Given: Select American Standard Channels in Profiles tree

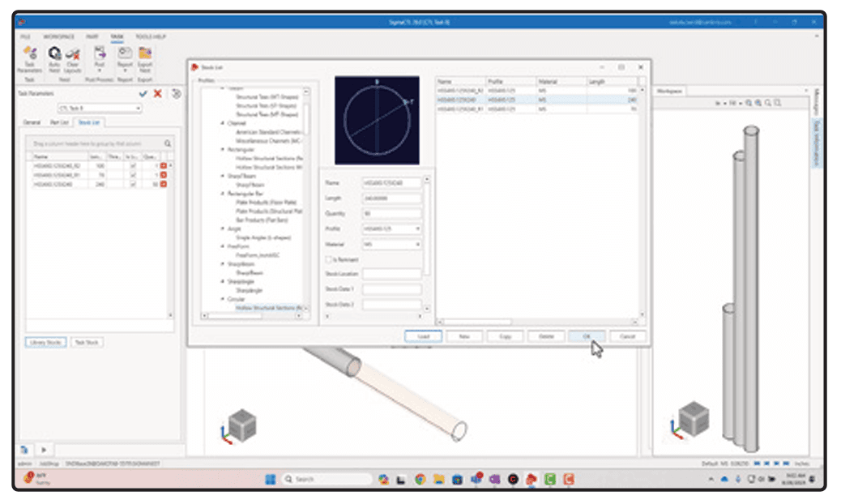Looking at the screenshot, I should coord(269,132).
